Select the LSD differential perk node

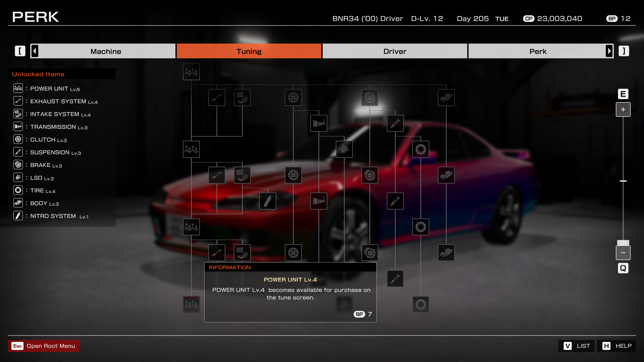[x=344, y=149]
